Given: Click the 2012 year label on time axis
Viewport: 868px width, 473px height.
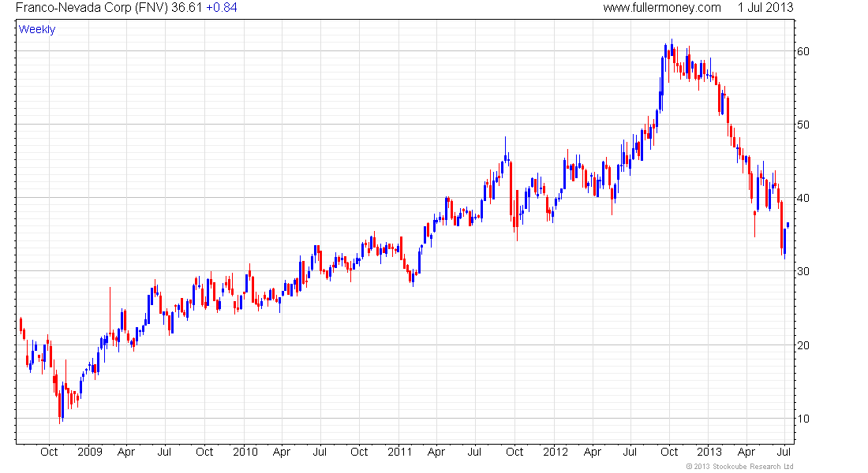Looking at the screenshot, I should 556,452.
